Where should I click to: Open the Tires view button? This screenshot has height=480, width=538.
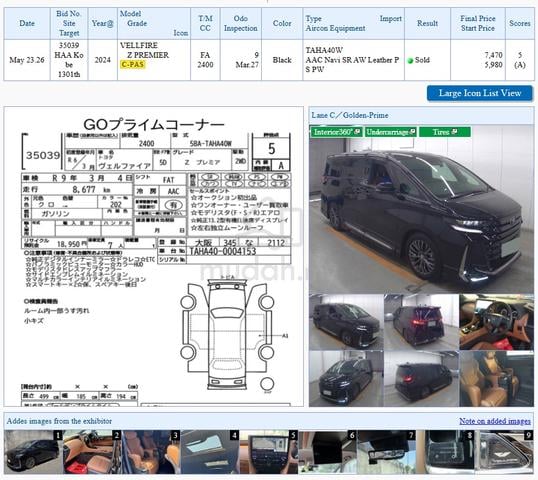pos(445,132)
